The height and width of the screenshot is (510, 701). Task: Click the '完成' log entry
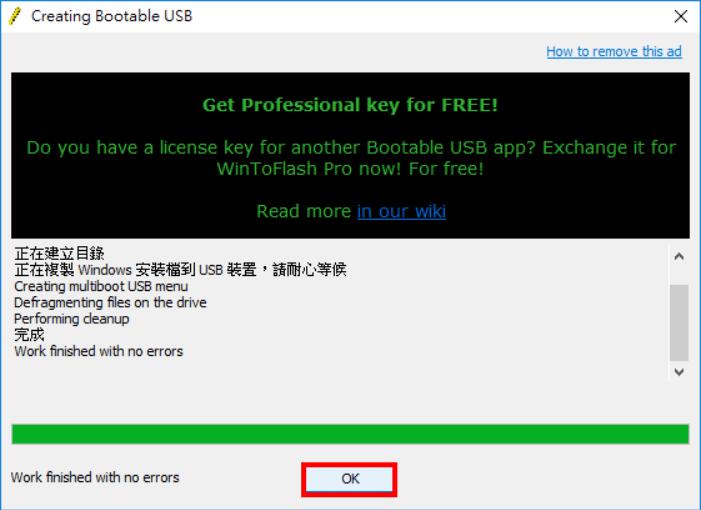coord(29,335)
